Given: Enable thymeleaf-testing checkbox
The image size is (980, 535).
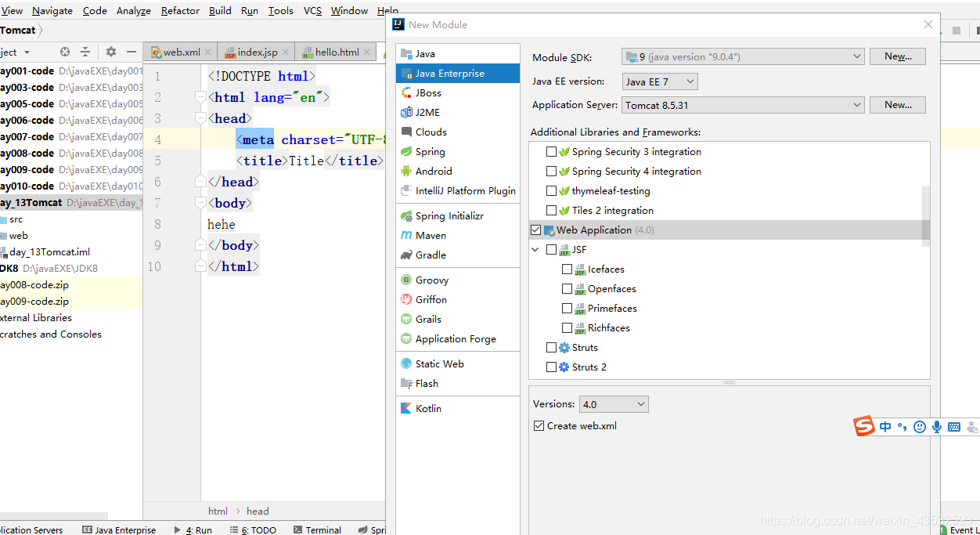Looking at the screenshot, I should (x=551, y=191).
